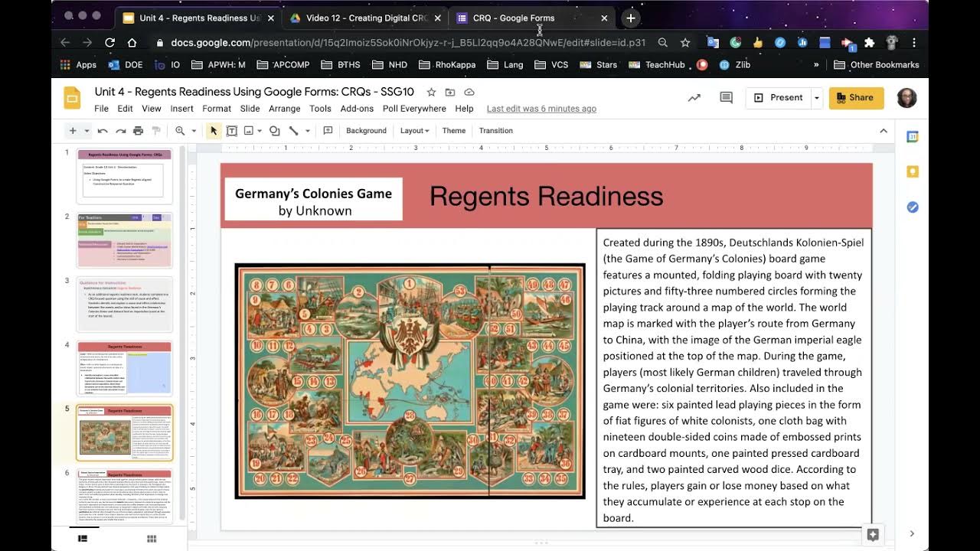The width and height of the screenshot is (980, 551).
Task: Click the document title text
Action: 254,92
